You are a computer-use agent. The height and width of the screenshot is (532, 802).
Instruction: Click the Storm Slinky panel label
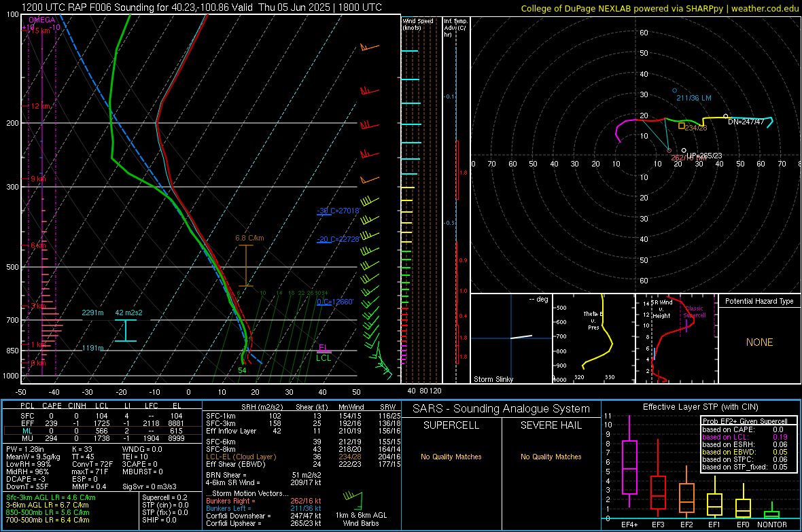click(x=493, y=379)
